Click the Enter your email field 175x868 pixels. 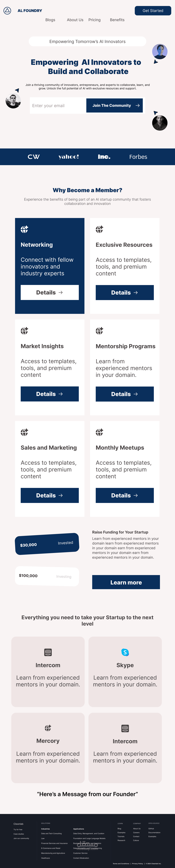click(58, 105)
